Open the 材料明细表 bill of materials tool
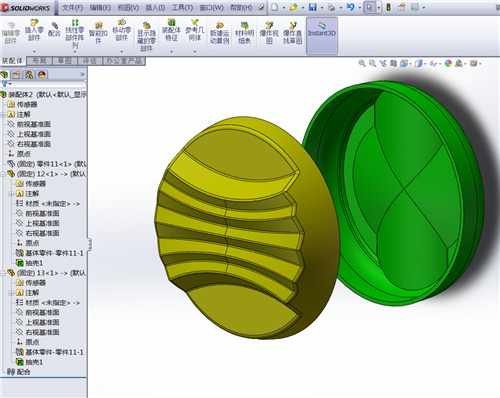This screenshot has height=398, width=500. [244, 33]
